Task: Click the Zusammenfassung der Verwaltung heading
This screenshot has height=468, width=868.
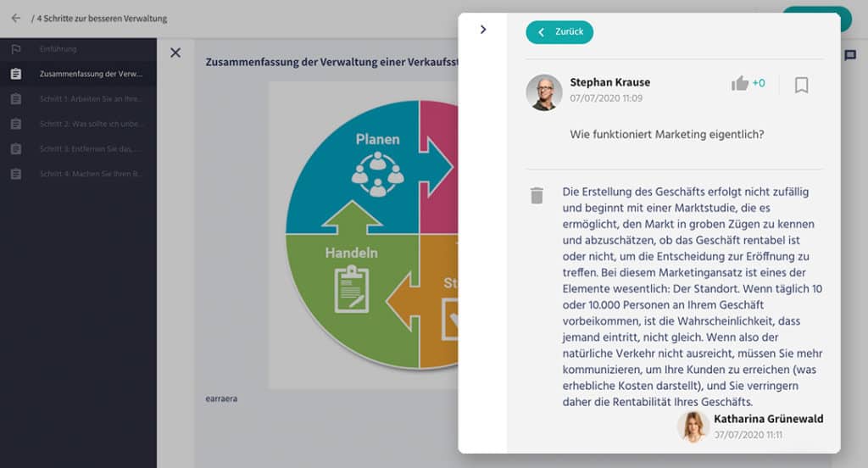Action: point(331,62)
